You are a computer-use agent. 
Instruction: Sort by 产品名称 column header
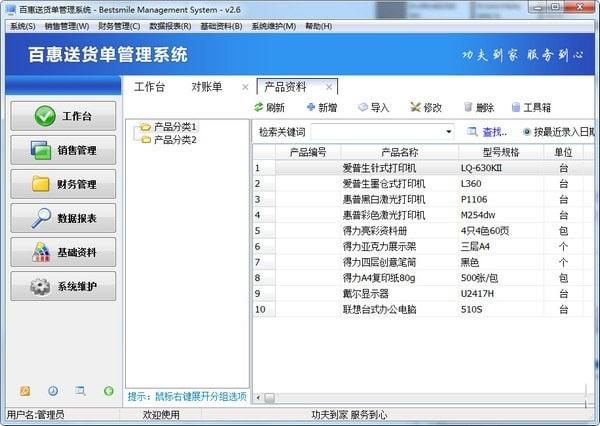399,152
